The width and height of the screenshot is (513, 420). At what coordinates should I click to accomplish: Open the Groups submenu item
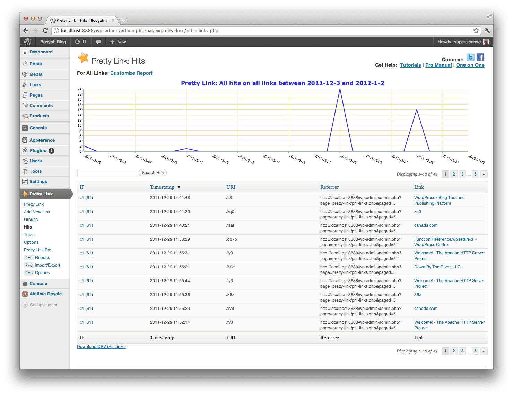click(x=31, y=220)
